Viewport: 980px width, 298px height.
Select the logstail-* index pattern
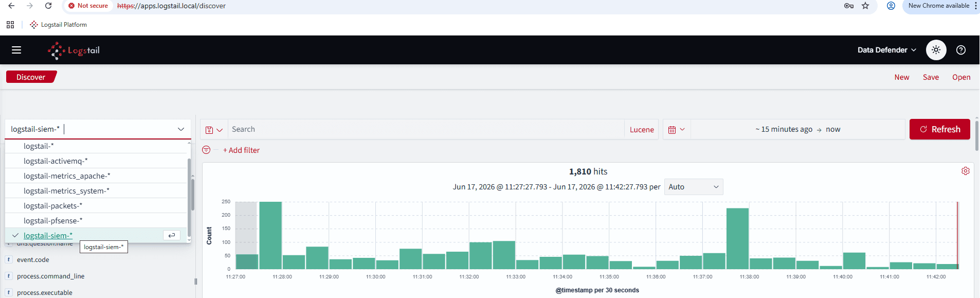tap(96, 146)
